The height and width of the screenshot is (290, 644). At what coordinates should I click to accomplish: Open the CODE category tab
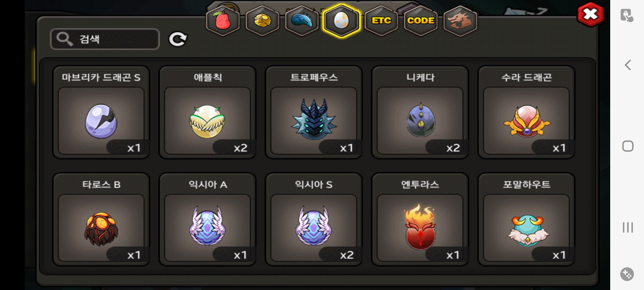(x=420, y=21)
